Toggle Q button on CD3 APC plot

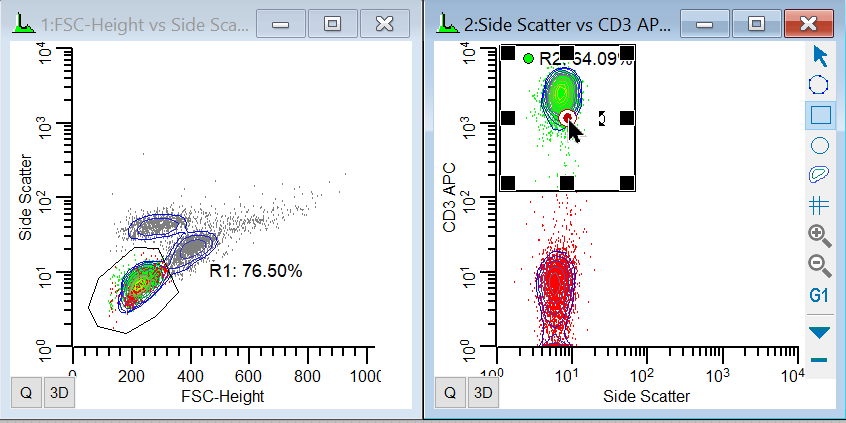click(451, 394)
